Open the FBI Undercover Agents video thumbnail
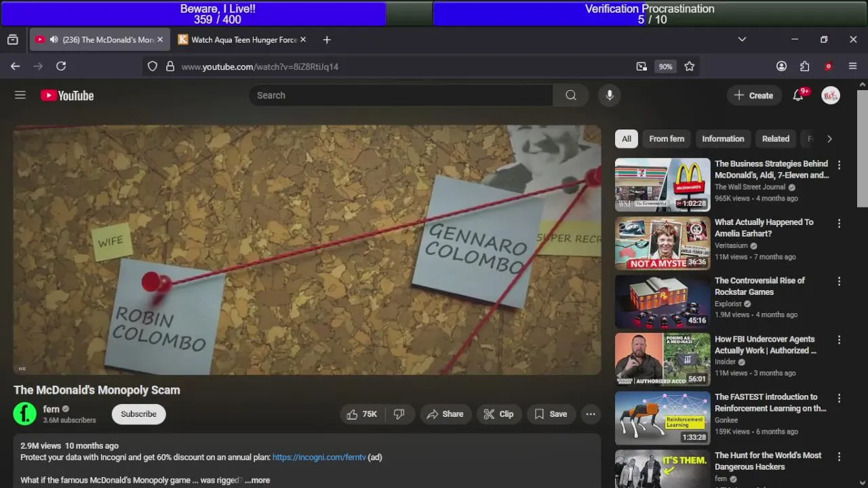Viewport: 868px width, 488px height. (x=663, y=360)
